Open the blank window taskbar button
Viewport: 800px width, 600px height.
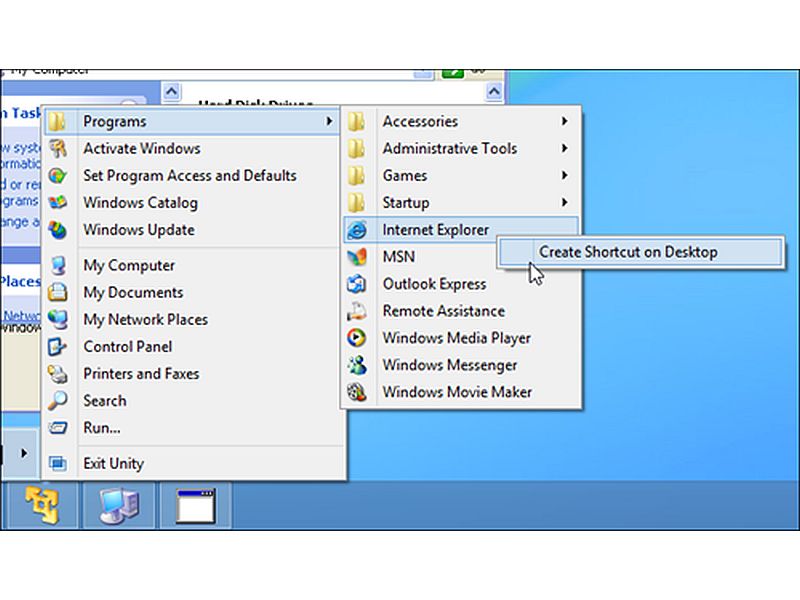point(196,506)
